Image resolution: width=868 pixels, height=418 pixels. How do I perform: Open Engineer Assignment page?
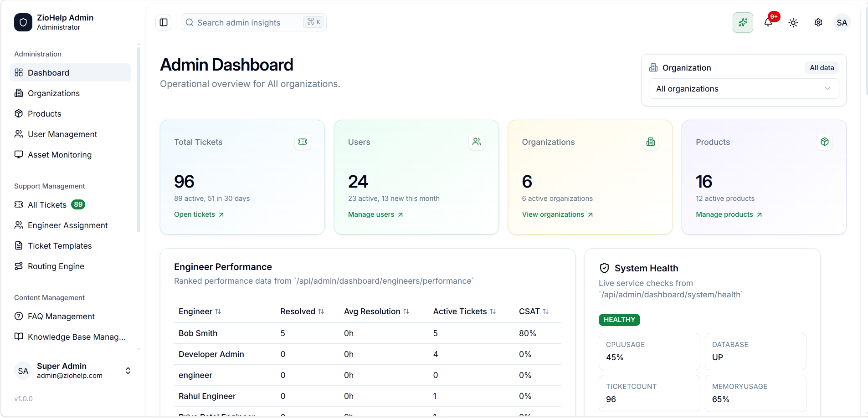click(70, 225)
